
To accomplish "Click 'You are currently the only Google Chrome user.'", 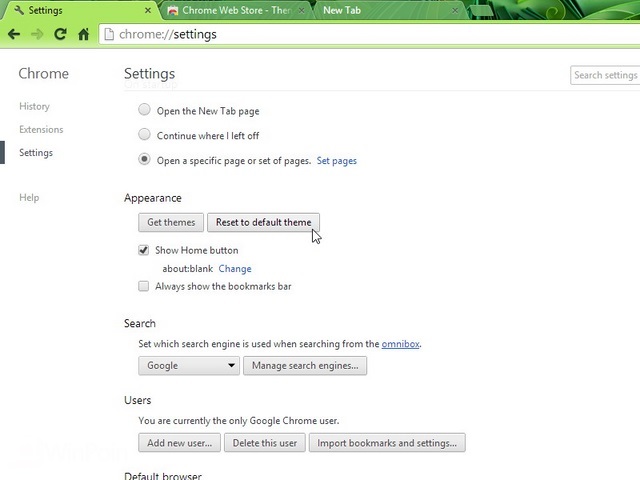I will (x=239, y=420).
